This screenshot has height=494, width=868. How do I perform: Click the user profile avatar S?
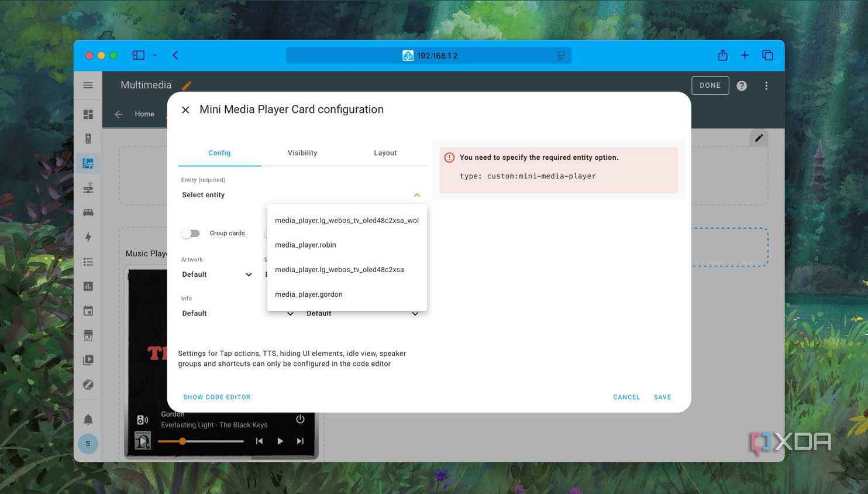(x=88, y=444)
